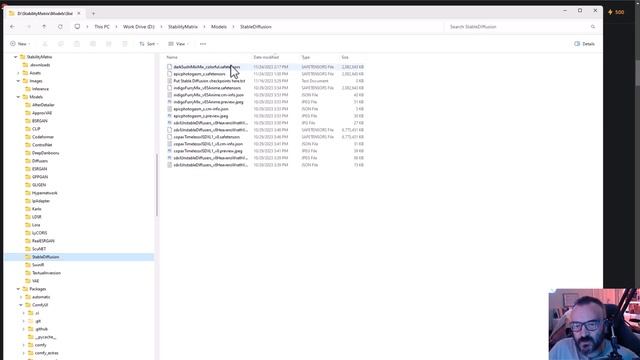Image resolution: width=640 pixels, height=360 pixels.
Task: Select the Explorer tab titled D:\StabilityMatrix\Models
Action: coord(44,13)
